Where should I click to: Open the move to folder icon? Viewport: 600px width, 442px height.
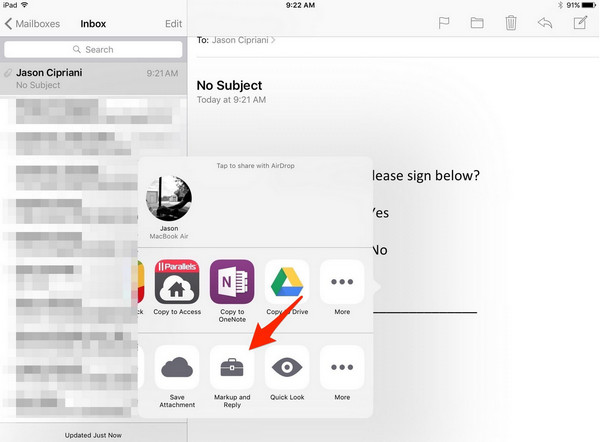click(x=477, y=23)
